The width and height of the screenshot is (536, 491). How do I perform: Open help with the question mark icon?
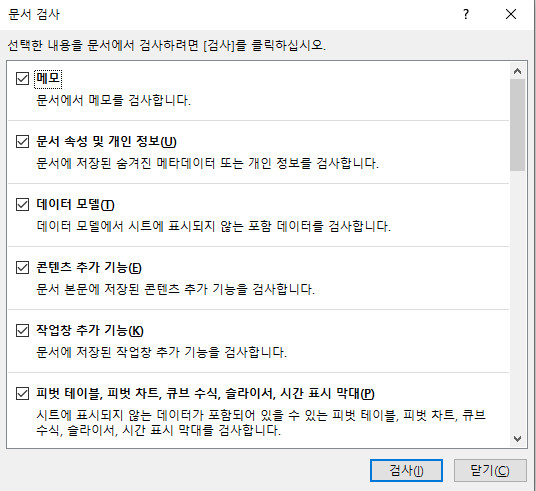click(x=466, y=14)
